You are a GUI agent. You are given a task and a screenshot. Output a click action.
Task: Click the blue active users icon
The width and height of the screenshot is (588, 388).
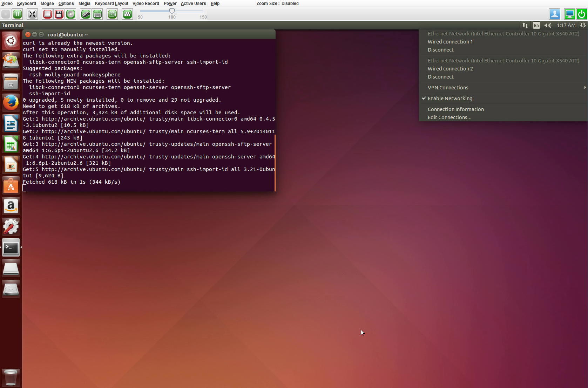click(x=554, y=14)
